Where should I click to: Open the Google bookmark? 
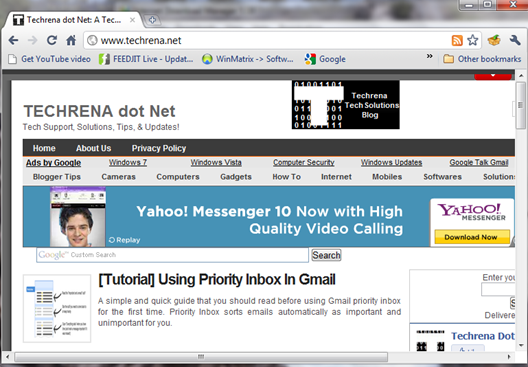325,59
